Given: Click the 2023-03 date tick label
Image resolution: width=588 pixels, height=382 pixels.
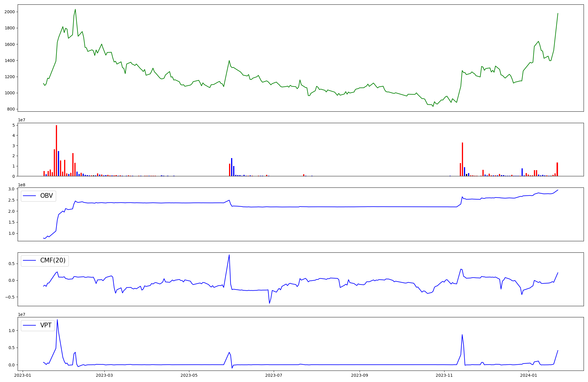Looking at the screenshot, I should point(104,375).
